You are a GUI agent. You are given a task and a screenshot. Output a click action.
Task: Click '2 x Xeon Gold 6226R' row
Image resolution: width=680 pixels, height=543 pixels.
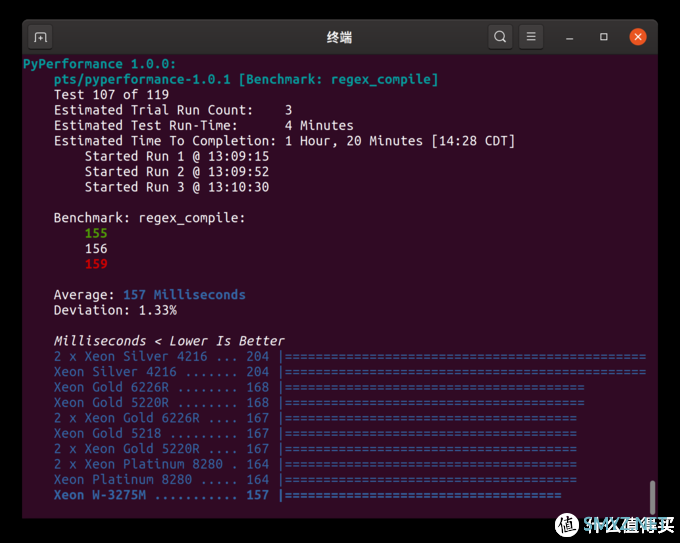coord(315,418)
